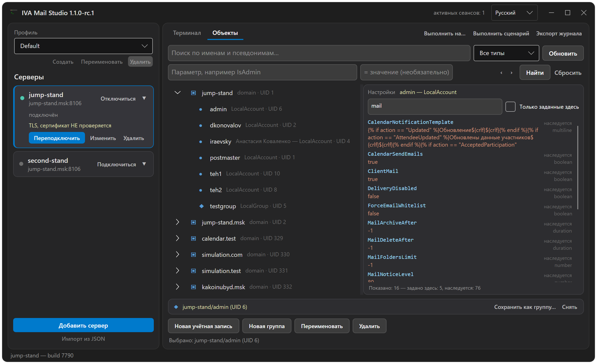Expand the simulation.com domain node

[x=178, y=255]
